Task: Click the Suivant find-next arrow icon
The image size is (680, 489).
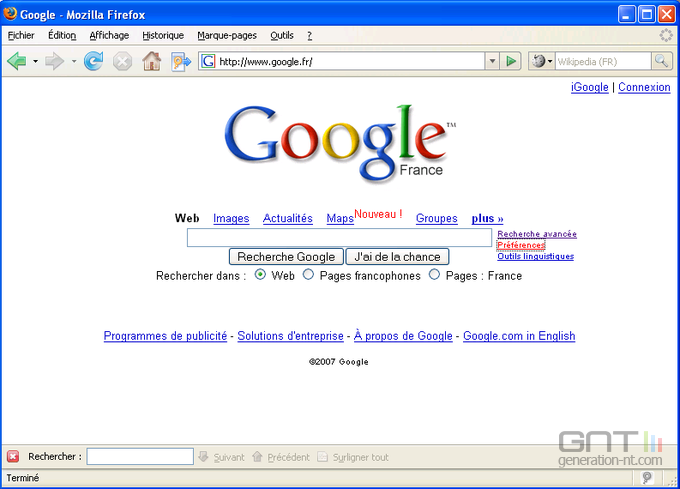Action: click(x=203, y=456)
